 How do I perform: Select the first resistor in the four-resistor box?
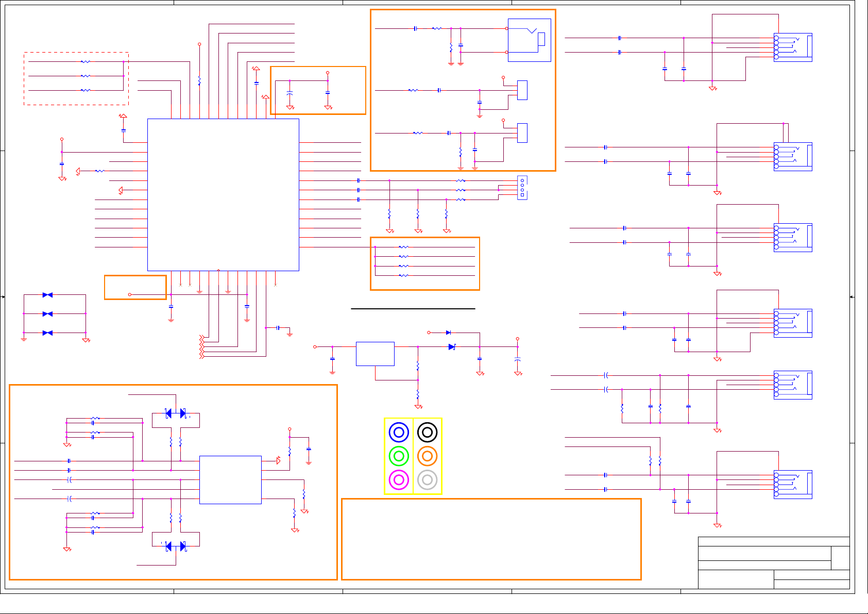[x=403, y=247]
